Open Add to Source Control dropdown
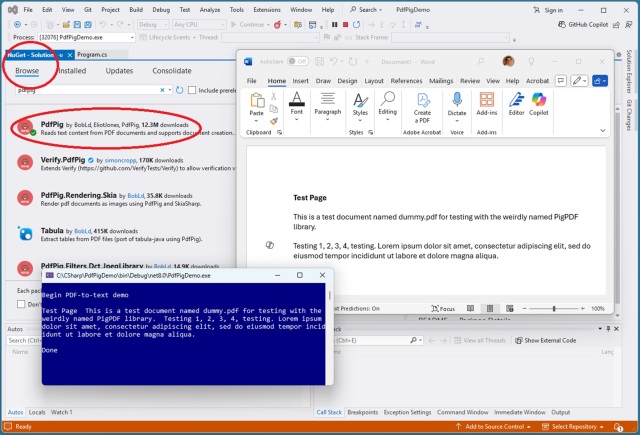The width and height of the screenshot is (640, 435). coord(493,427)
